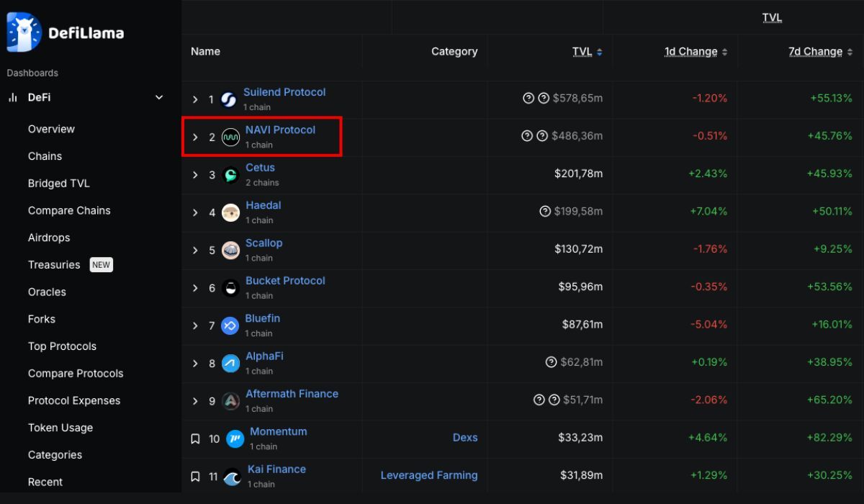This screenshot has width=864, height=504.
Task: Click second question mark icon in NAVI TVL
Action: (542, 135)
